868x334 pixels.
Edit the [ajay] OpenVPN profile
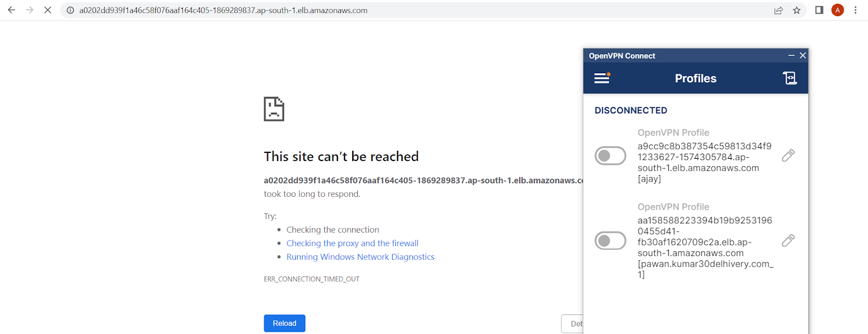[788, 156]
